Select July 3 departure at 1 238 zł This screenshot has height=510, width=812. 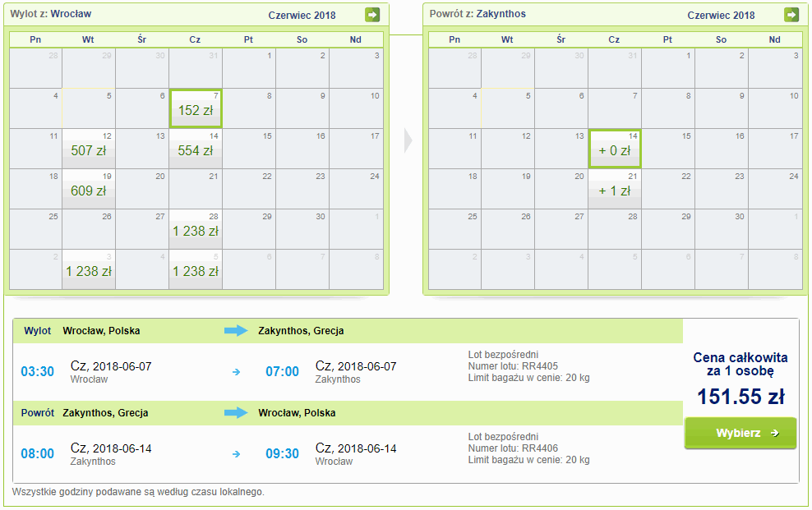click(x=89, y=270)
